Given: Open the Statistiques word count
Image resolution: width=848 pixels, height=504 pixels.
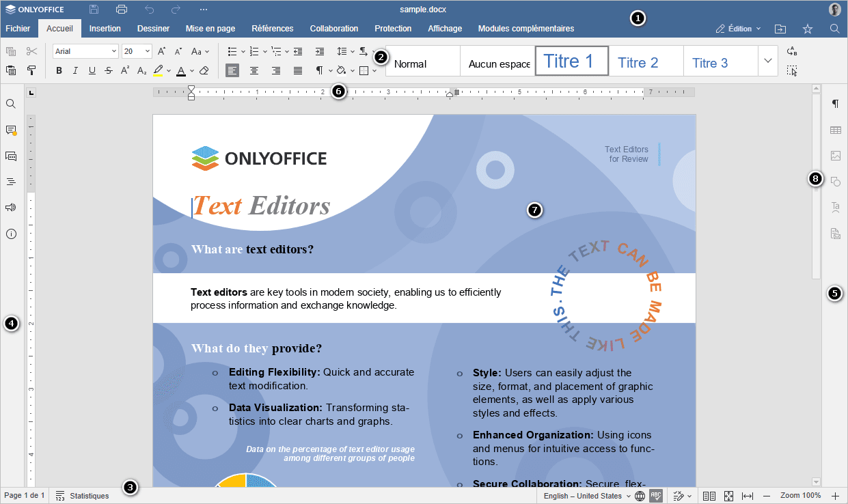Looking at the screenshot, I should (x=82, y=496).
